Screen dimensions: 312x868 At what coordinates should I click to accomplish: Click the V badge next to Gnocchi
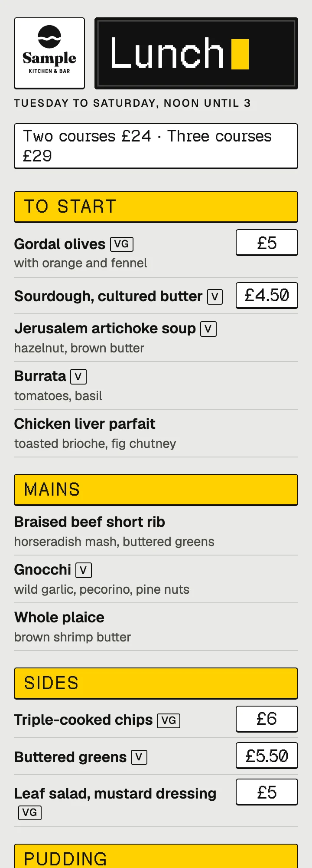pos(84,570)
